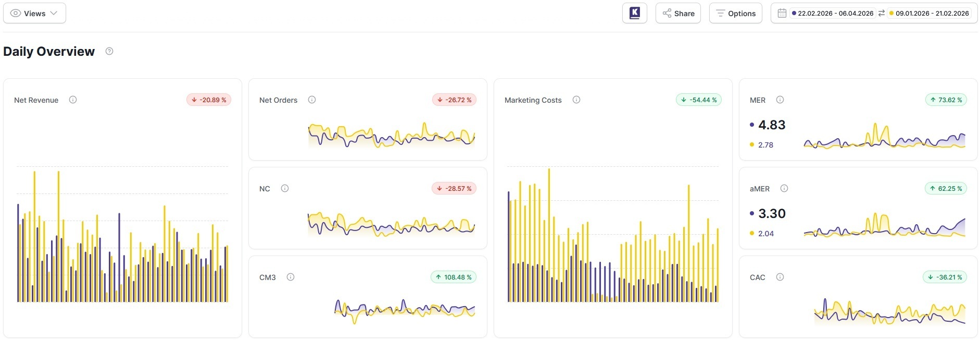Click the info icon beside CAC

pos(780,277)
